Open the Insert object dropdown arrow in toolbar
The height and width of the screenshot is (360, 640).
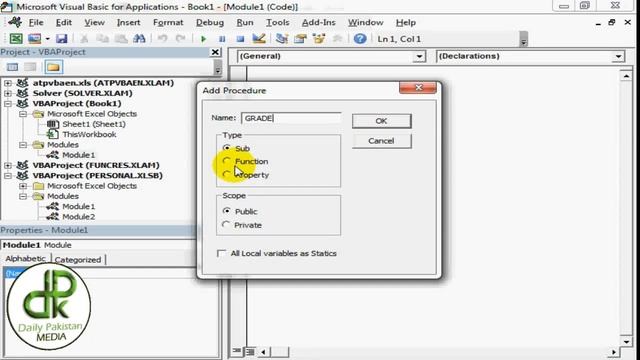tap(47, 39)
